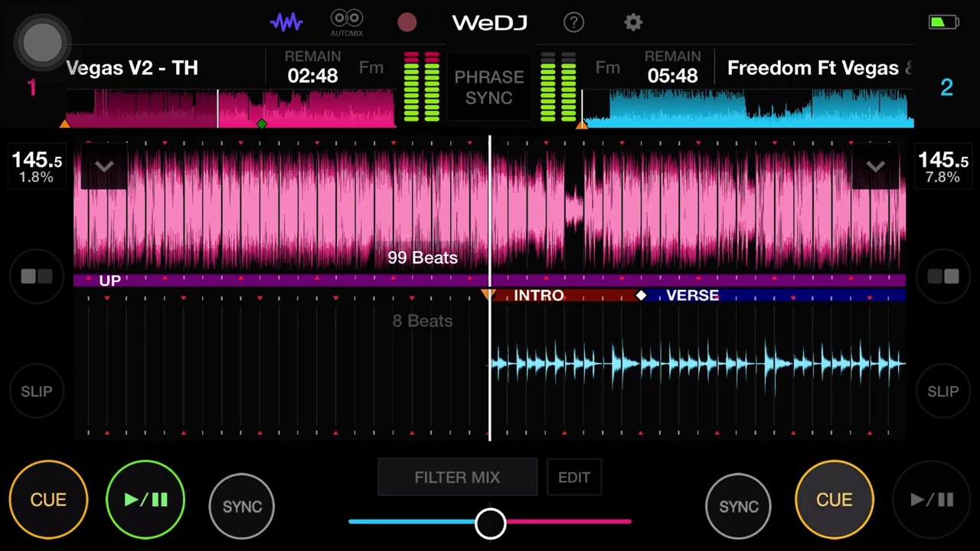This screenshot has height=551, width=980.
Task: Open deck 1 track title Vegas V2 - TH
Action: (x=132, y=68)
